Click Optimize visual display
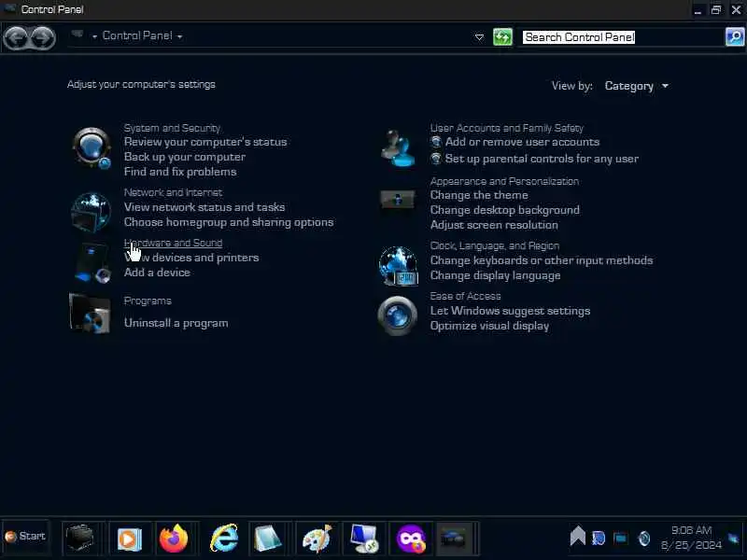Image resolution: width=747 pixels, height=560 pixels. point(489,326)
